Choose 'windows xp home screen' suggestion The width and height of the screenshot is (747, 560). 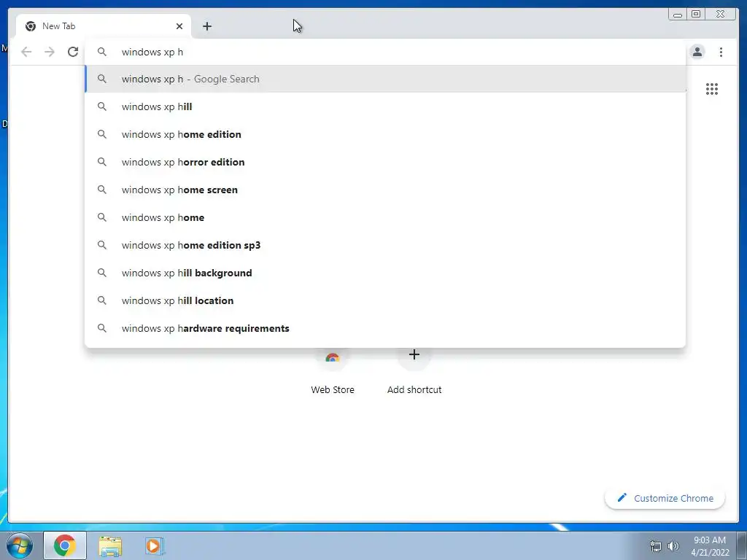tap(385, 190)
